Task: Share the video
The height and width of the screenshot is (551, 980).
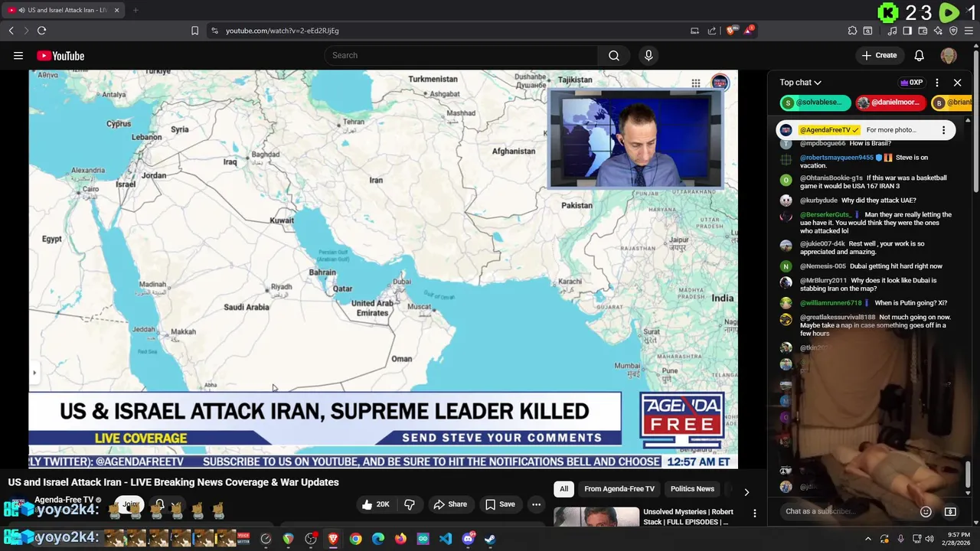Action: click(x=450, y=504)
